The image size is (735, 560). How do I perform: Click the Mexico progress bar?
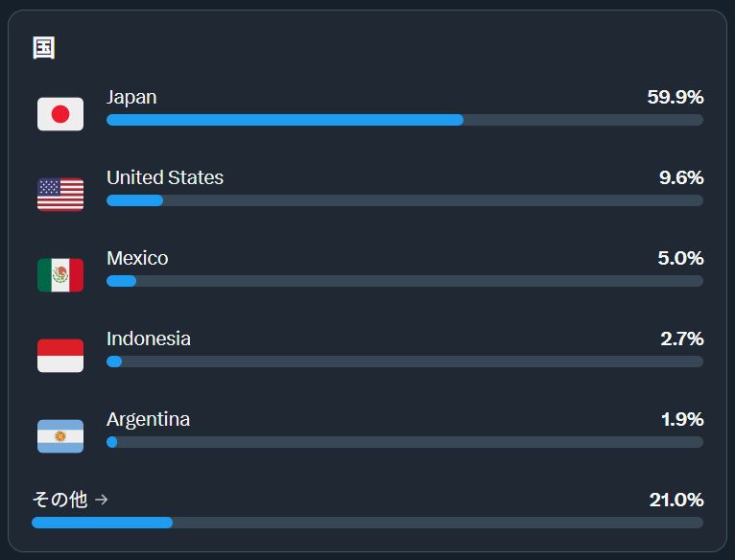point(404,281)
